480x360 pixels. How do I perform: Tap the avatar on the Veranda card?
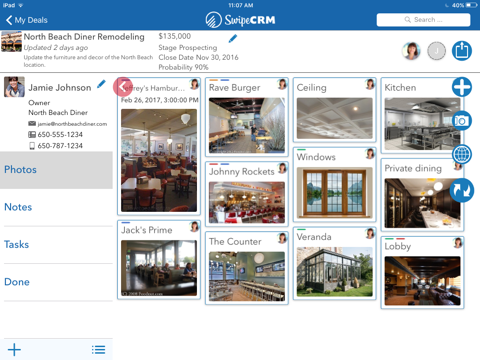(370, 233)
